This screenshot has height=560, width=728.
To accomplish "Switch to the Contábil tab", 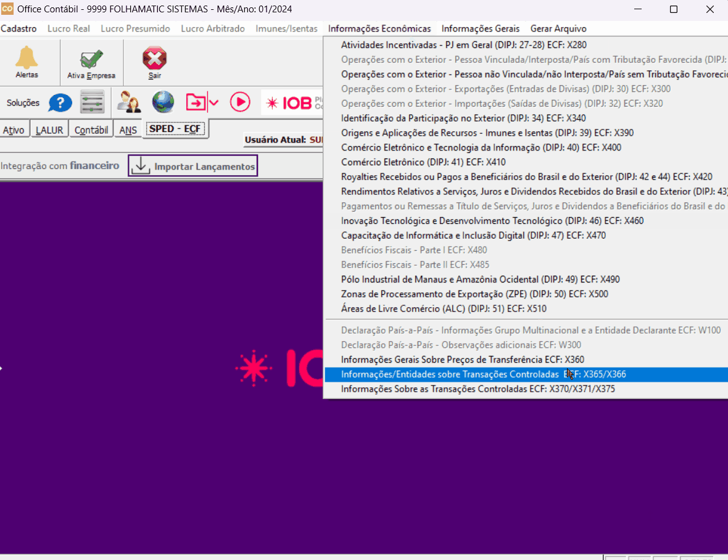I will coord(91,130).
